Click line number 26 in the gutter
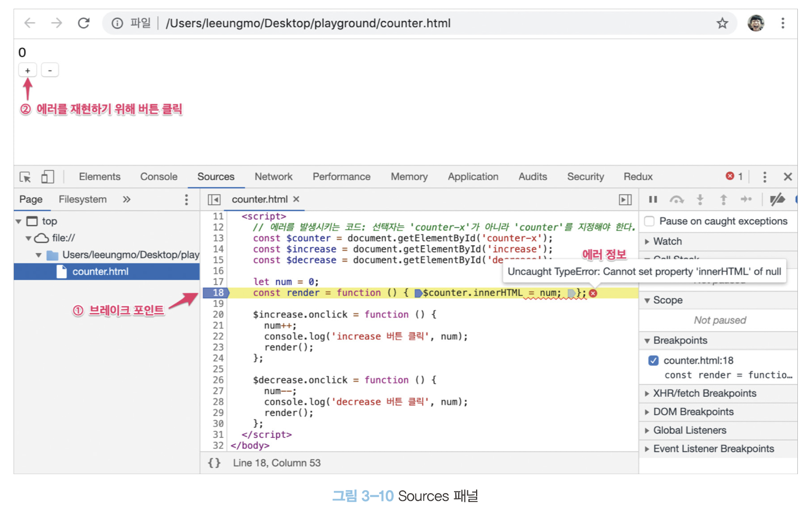The height and width of the screenshot is (517, 812). click(218, 380)
